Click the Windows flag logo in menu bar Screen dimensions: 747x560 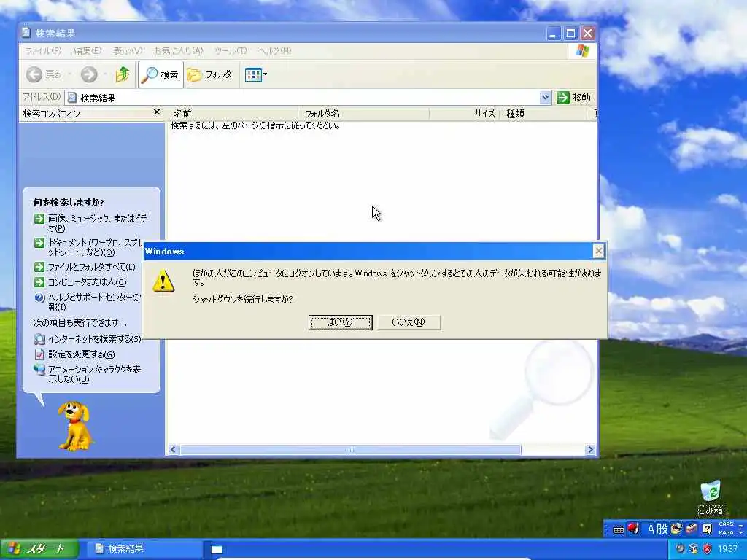click(x=583, y=51)
